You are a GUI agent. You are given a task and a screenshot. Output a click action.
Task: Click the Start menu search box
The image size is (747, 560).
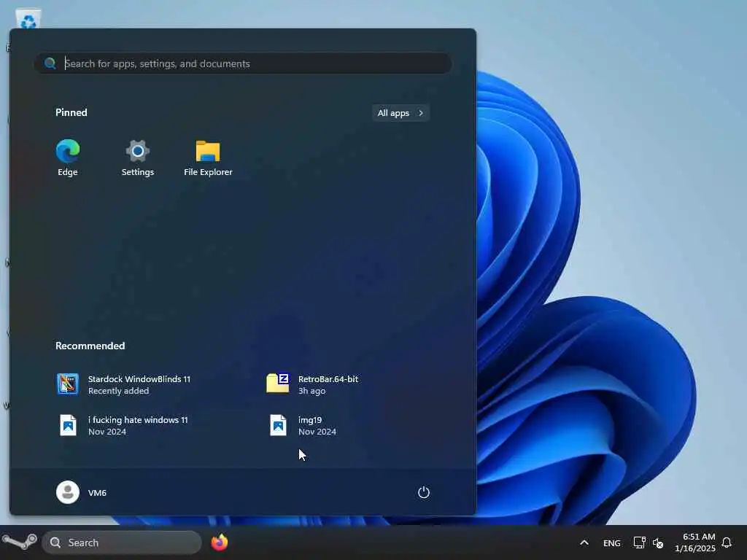pyautogui.click(x=243, y=63)
